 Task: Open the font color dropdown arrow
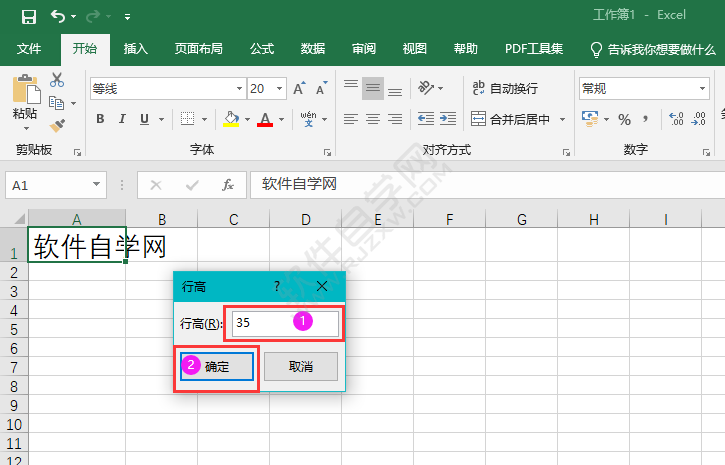pos(282,119)
